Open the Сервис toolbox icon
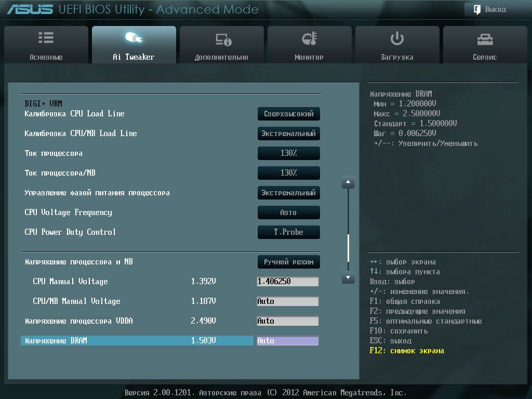 click(485, 39)
